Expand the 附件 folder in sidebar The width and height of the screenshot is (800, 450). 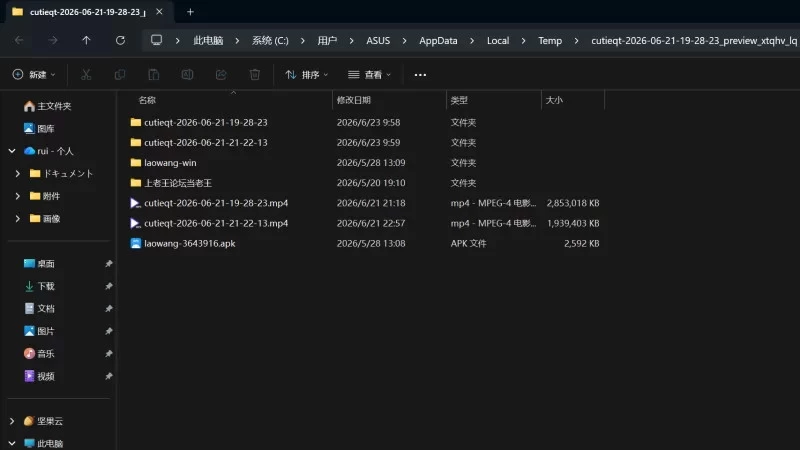pos(18,196)
